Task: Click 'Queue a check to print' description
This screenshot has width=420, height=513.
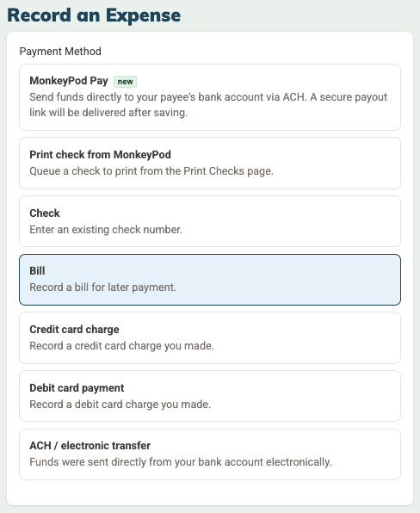Action: point(151,171)
